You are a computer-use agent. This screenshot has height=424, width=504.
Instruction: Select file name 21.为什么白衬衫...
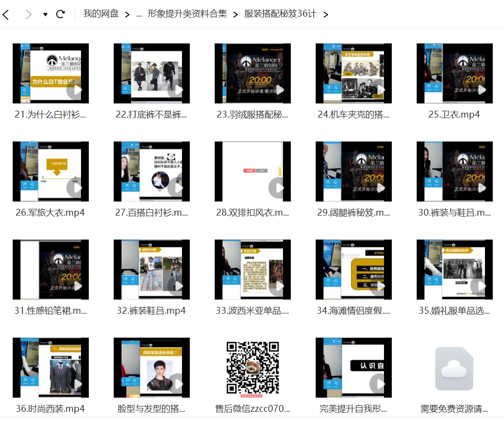(50, 115)
